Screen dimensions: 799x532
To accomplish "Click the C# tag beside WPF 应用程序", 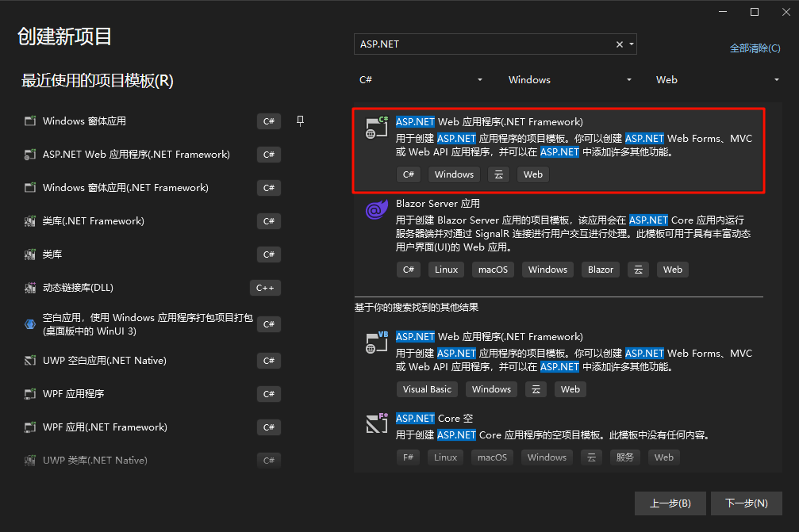I will coord(268,394).
